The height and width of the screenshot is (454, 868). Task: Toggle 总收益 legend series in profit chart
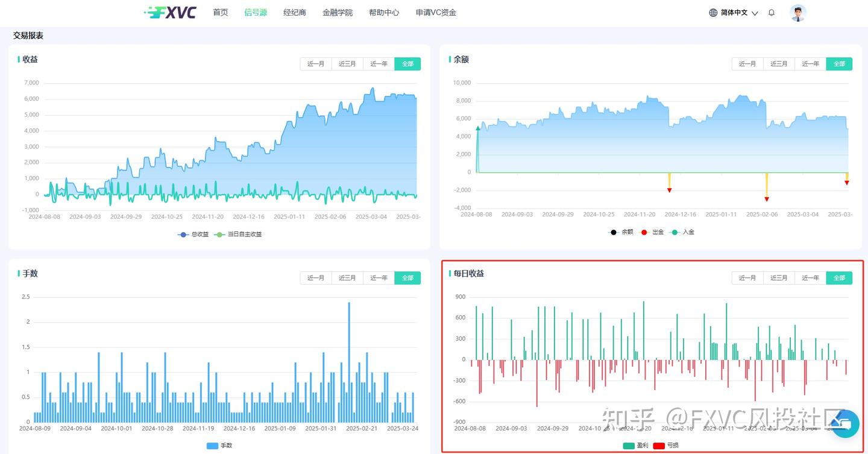(x=193, y=234)
